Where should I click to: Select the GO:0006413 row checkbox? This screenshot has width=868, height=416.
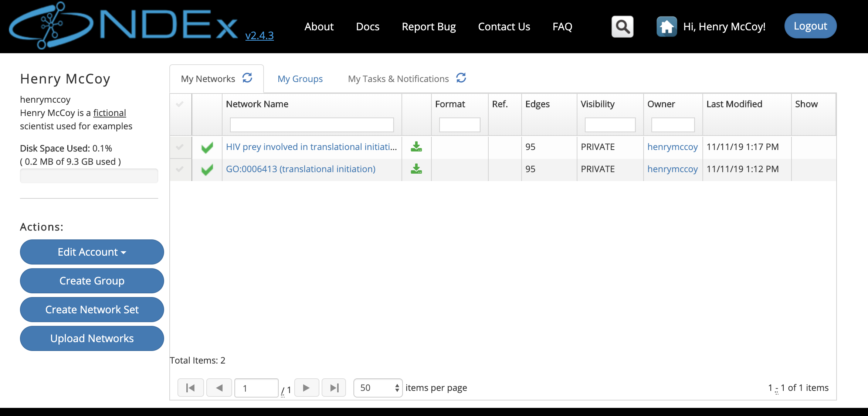pyautogui.click(x=180, y=169)
